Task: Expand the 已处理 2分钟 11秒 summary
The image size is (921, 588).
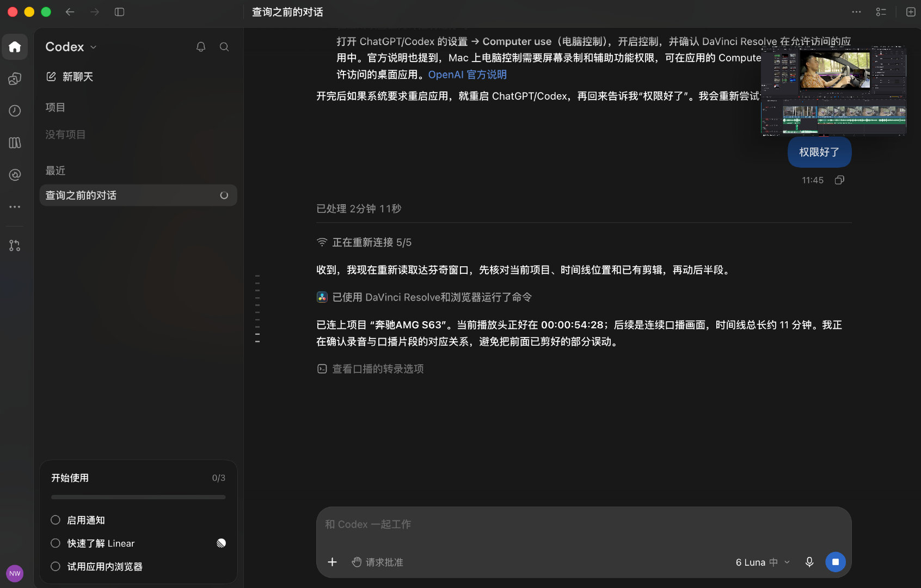Action: click(x=359, y=209)
